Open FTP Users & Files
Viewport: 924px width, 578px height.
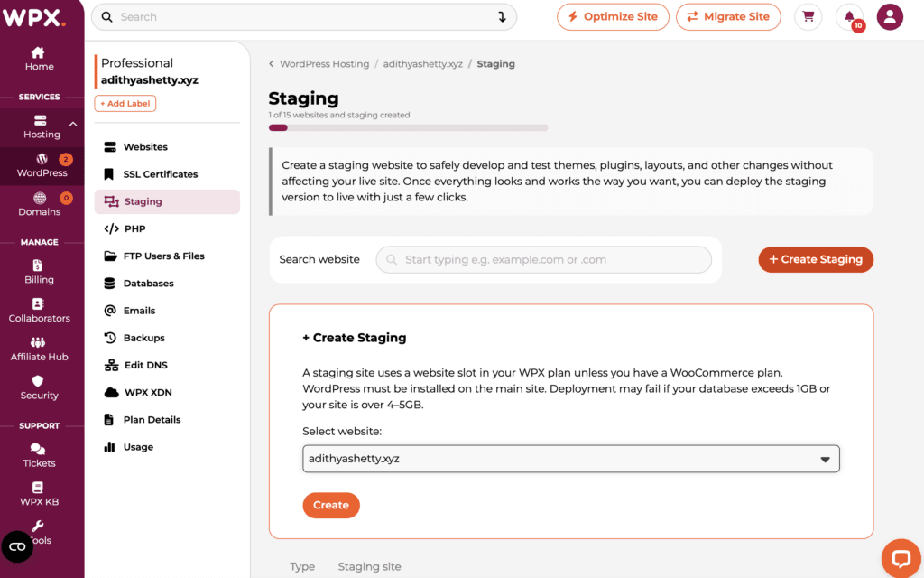coord(167,256)
